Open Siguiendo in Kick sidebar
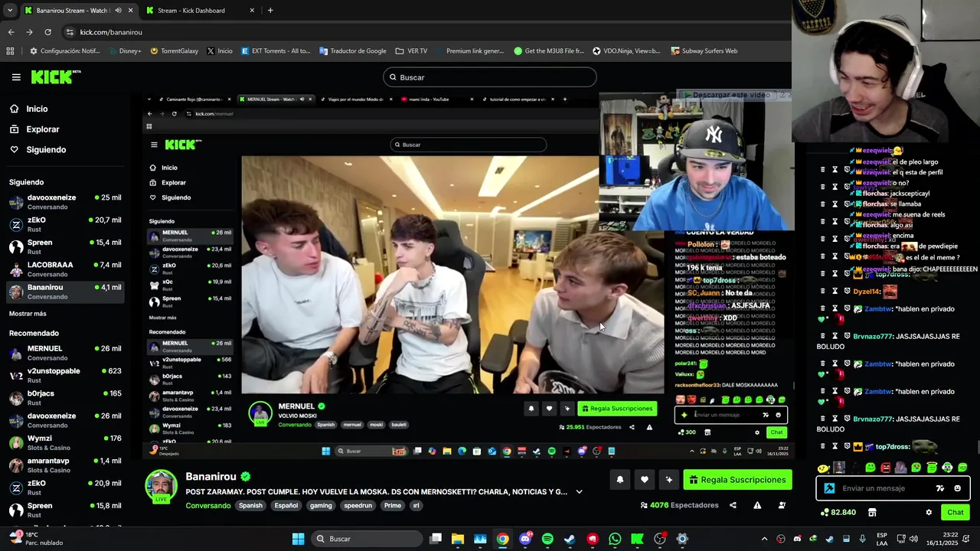980x551 pixels. (x=46, y=150)
